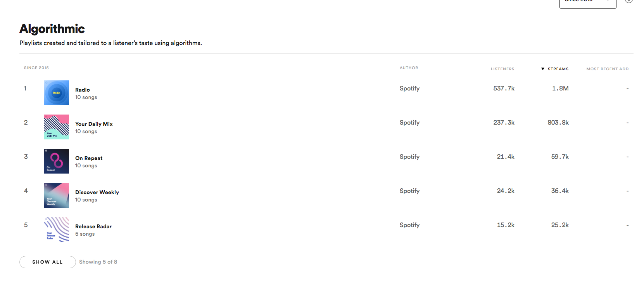Screen dimensions: 644x285
Task: Select the On Repeat title
Action: [x=89, y=158]
